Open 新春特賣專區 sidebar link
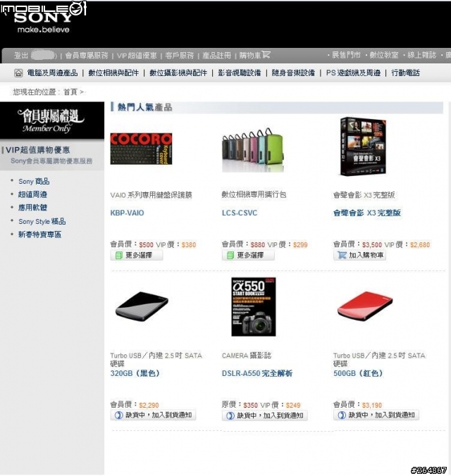 [x=39, y=234]
